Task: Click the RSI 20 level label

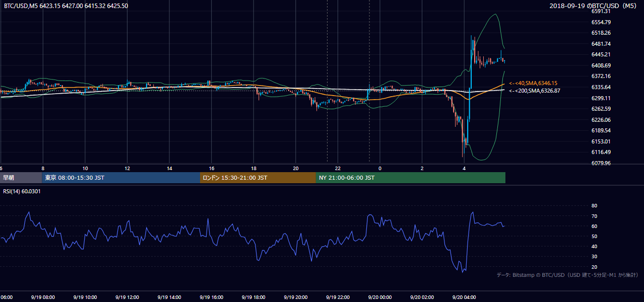Action: coord(594,267)
